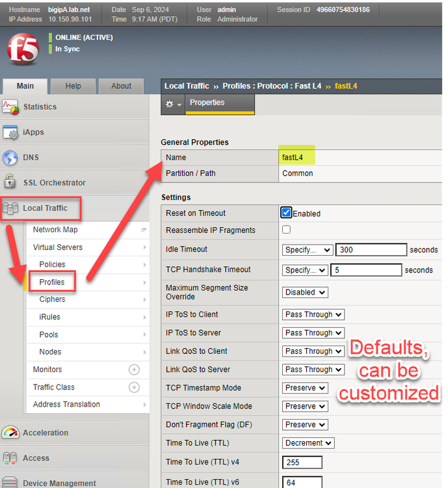This screenshot has height=488, width=448.
Task: Open the Address Translation menu item
Action: (x=66, y=405)
